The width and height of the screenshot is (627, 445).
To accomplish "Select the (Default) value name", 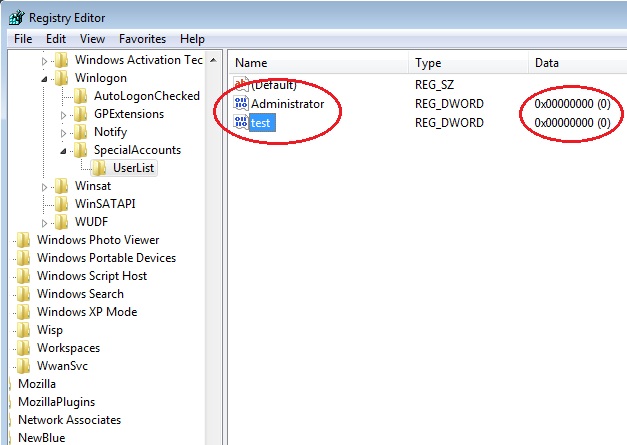I will 274,85.
